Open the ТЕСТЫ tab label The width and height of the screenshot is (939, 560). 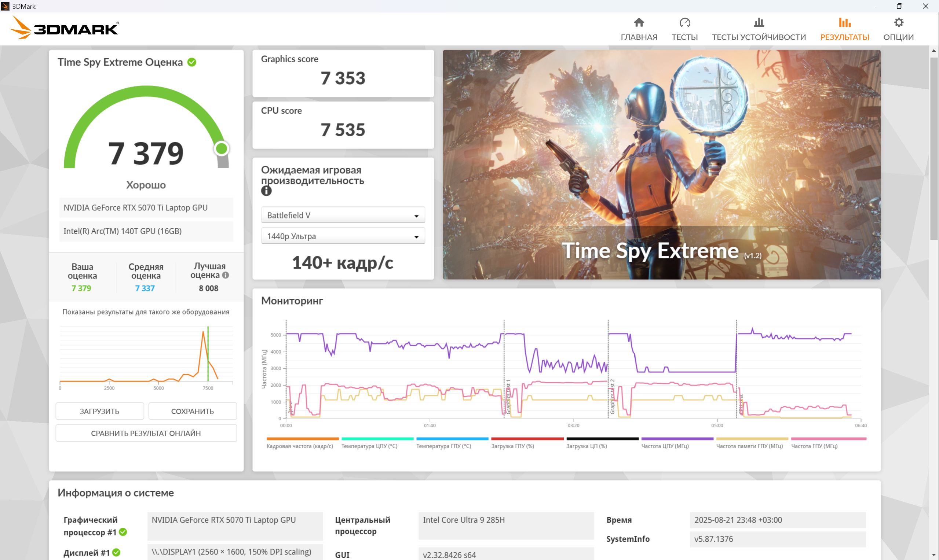(x=684, y=37)
